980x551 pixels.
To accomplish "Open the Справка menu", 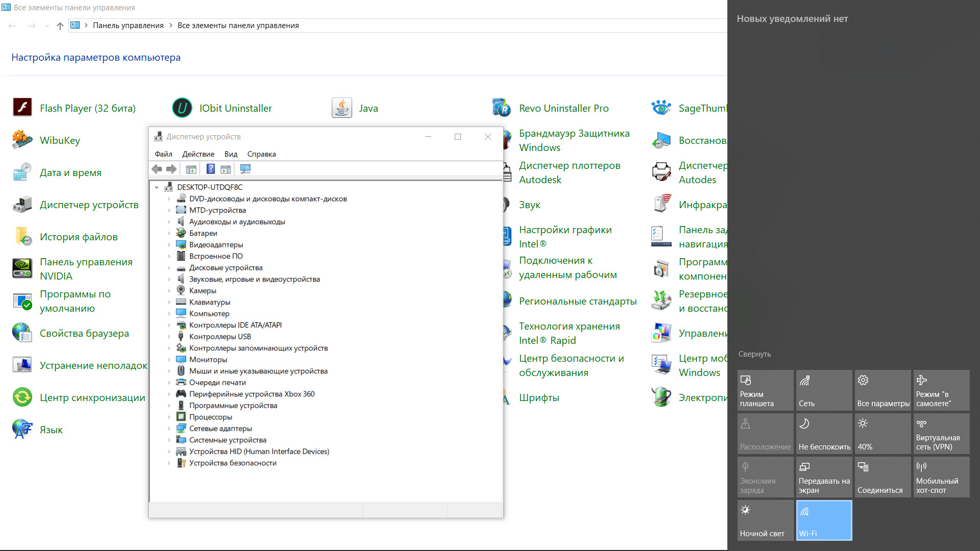I will [x=261, y=154].
